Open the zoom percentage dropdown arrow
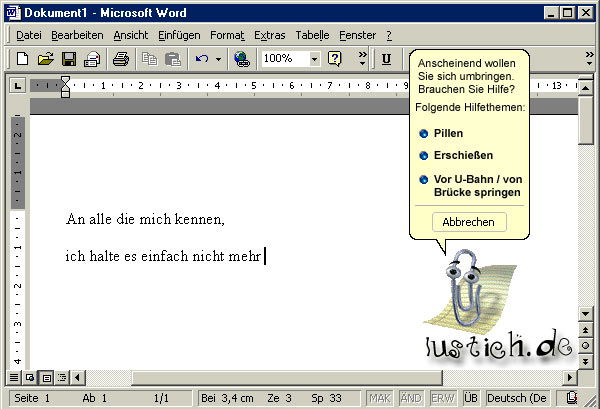The width and height of the screenshot is (600, 409). (x=315, y=59)
